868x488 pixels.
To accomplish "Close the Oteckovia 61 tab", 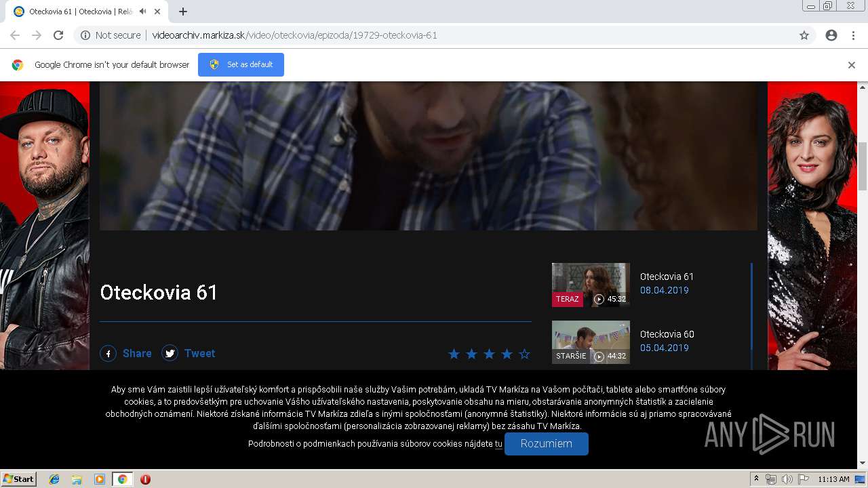I will tap(157, 12).
